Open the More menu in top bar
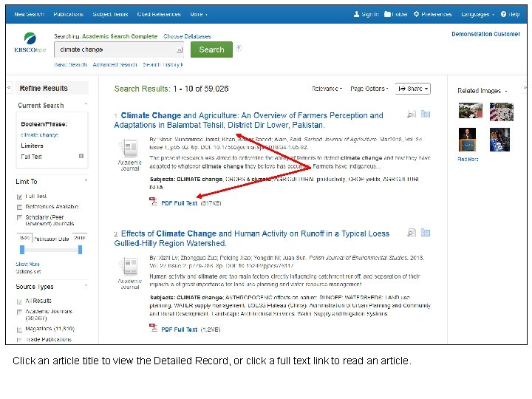532x399 pixels. click(x=199, y=14)
